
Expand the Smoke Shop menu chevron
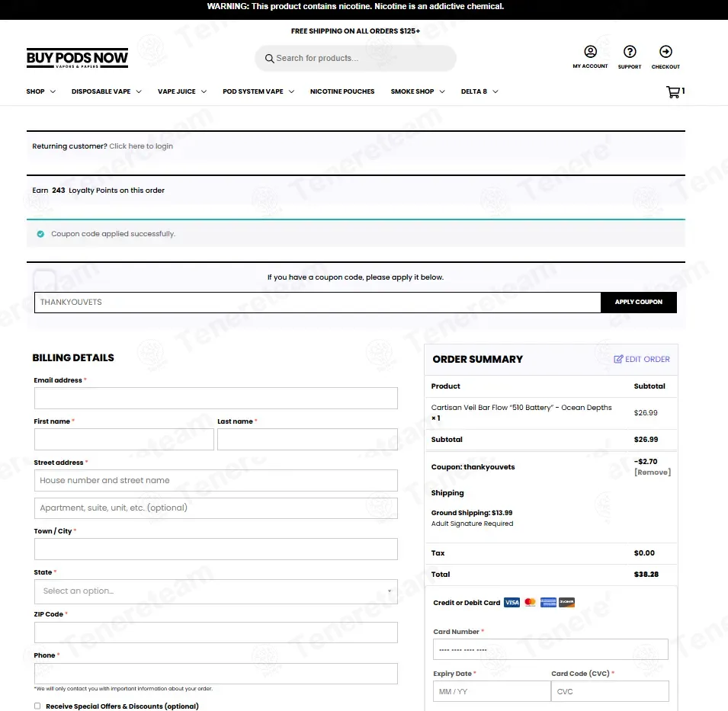[x=442, y=92]
